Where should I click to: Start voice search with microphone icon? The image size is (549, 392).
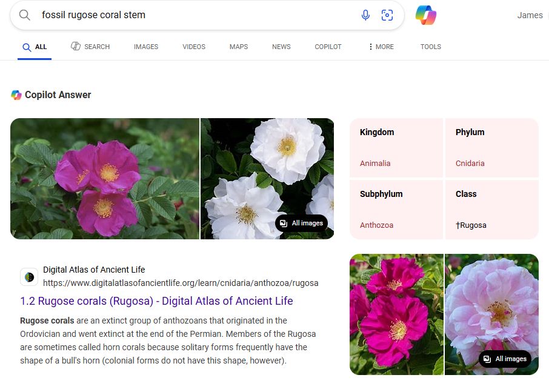[365, 15]
